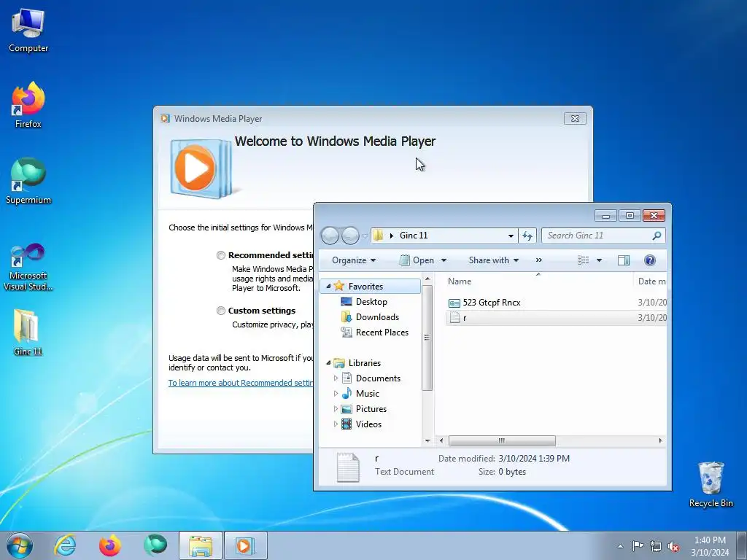
Task: Select the Videos library
Action: [362, 424]
